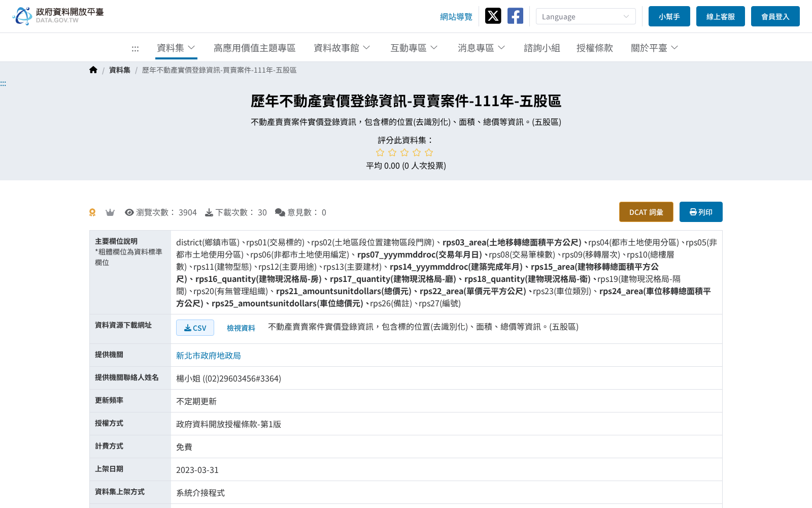Viewport: 812px width, 508px height.
Task: Click the 不定期更新 value
Action: (196, 401)
